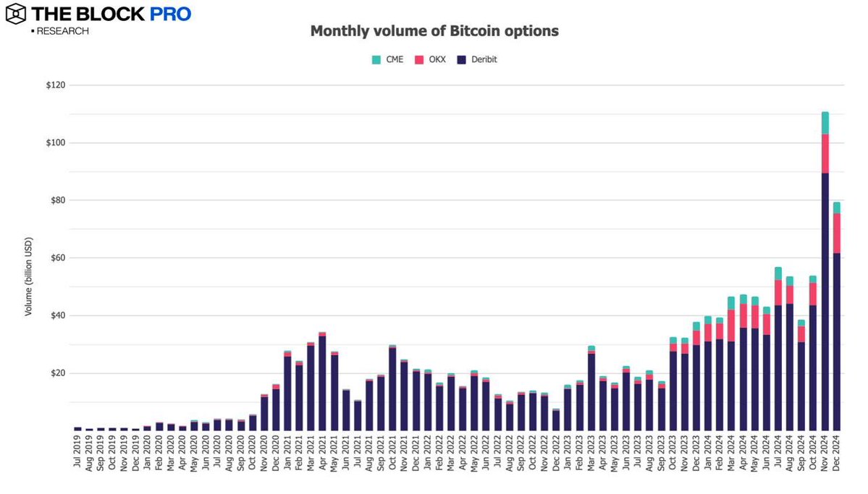Click the pink OKX legend swatch

point(418,59)
